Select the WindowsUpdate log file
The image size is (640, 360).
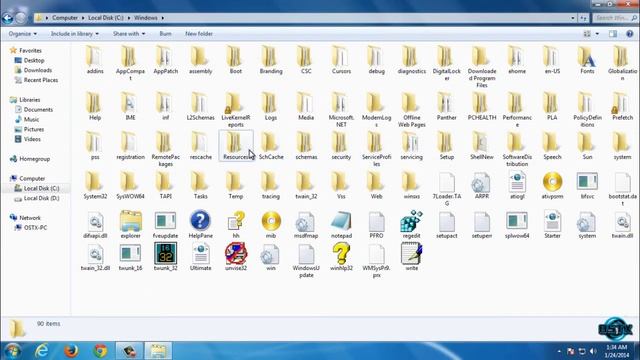(x=306, y=253)
